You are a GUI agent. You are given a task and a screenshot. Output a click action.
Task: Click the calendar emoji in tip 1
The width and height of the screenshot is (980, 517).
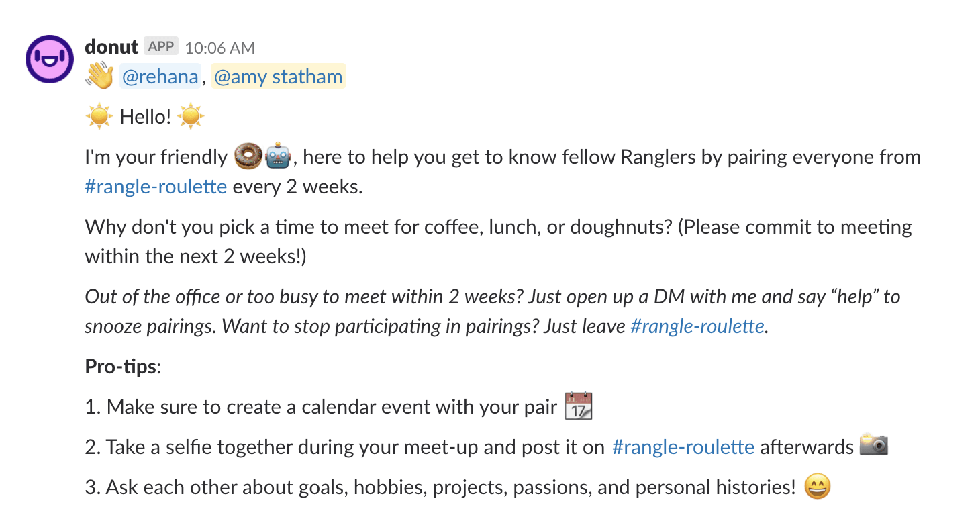[578, 406]
